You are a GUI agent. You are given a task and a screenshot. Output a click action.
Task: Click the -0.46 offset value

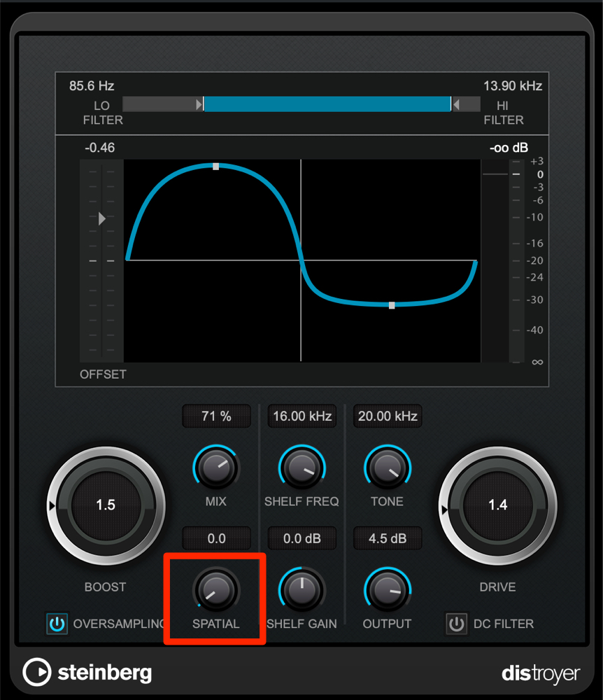(x=100, y=147)
